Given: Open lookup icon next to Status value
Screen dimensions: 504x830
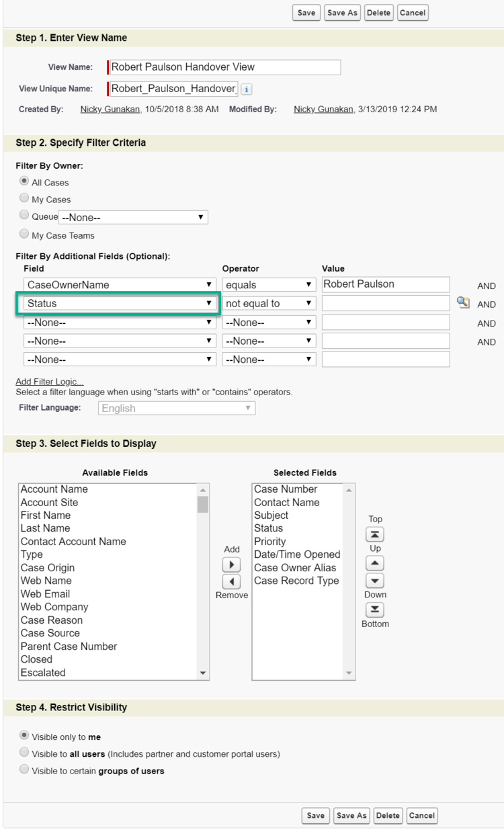Looking at the screenshot, I should pos(462,303).
